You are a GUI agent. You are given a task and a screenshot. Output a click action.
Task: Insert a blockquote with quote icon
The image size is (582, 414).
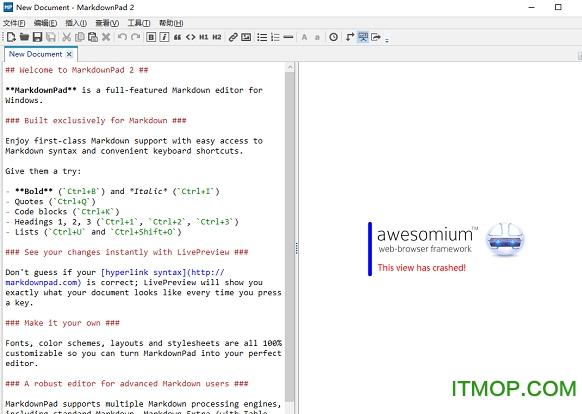177,37
